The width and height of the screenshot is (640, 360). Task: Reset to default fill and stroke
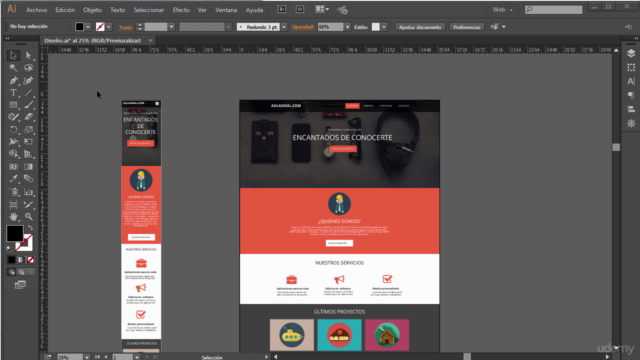pos(9,248)
